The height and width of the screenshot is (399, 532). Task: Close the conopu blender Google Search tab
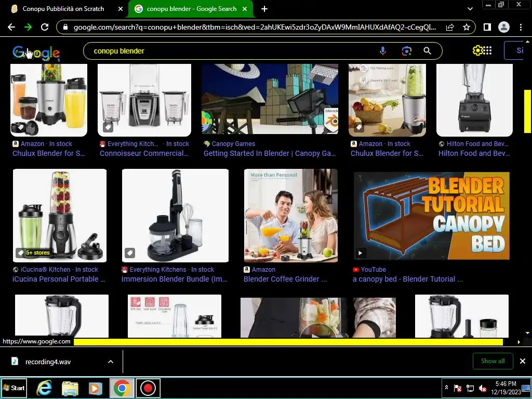click(245, 9)
